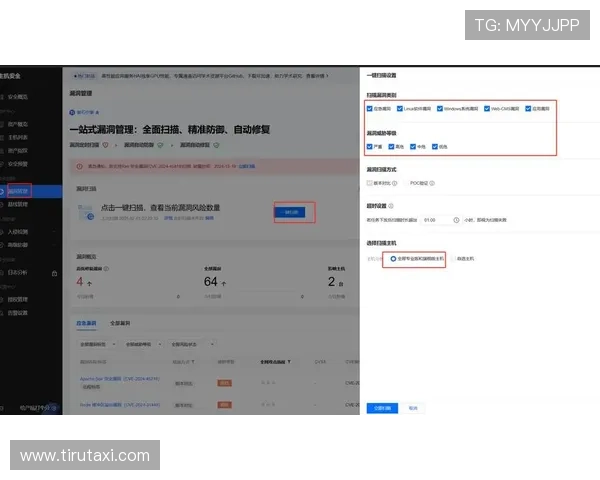Toggle the Windows system vulnerability checkbox
Screen dimensions: 600x480
pyautogui.click(x=440, y=109)
